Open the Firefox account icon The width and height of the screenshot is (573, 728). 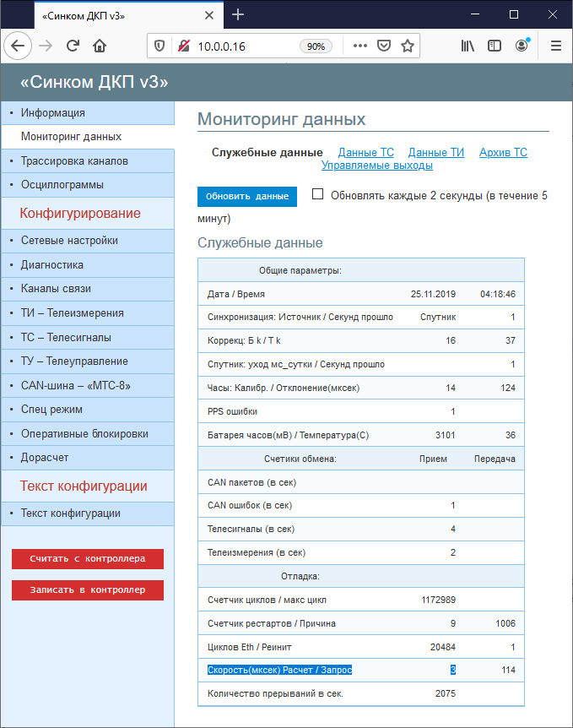[522, 46]
